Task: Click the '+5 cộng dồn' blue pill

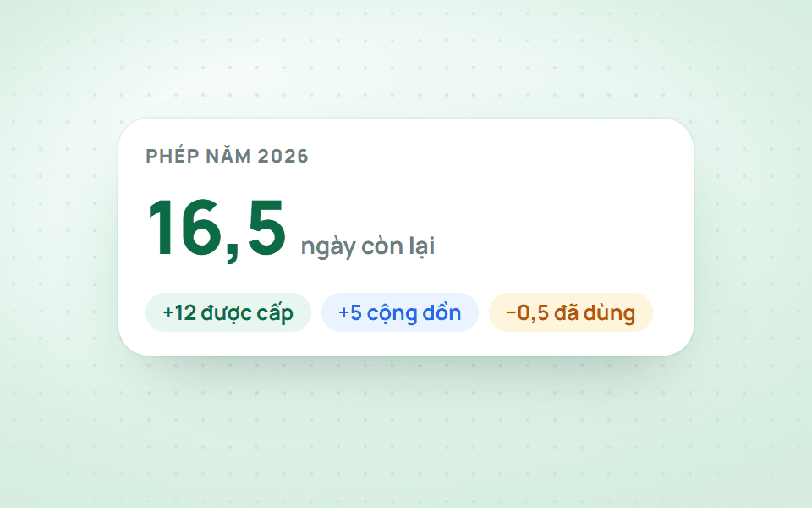Action: click(399, 312)
